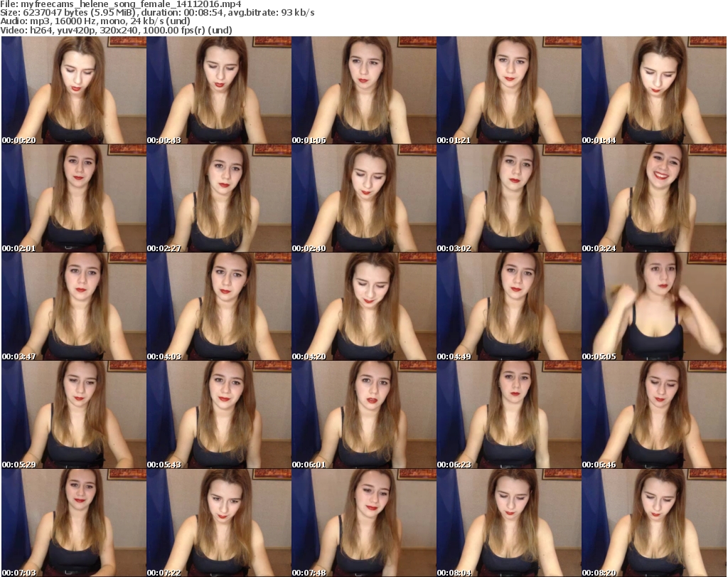Viewport: 728px width, 577px height.
Task: Open the smiling frame at 00:03:24
Action: coord(654,198)
